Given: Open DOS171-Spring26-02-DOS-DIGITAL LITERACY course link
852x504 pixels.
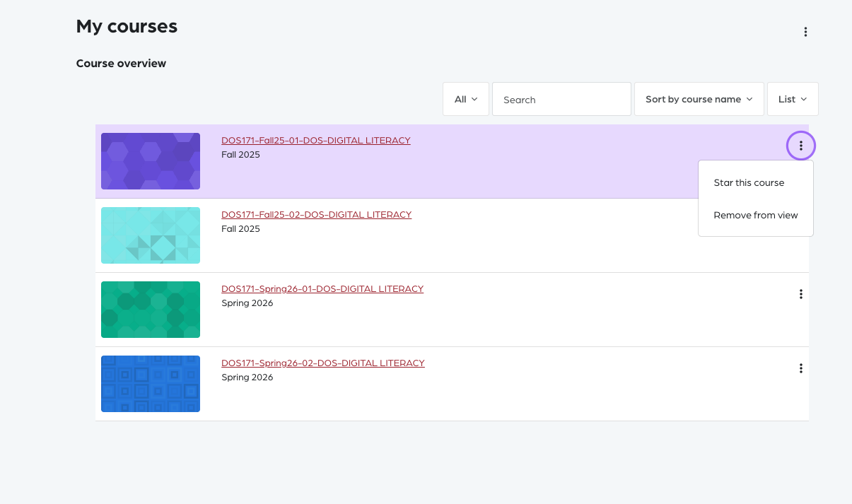Looking at the screenshot, I should point(323,363).
